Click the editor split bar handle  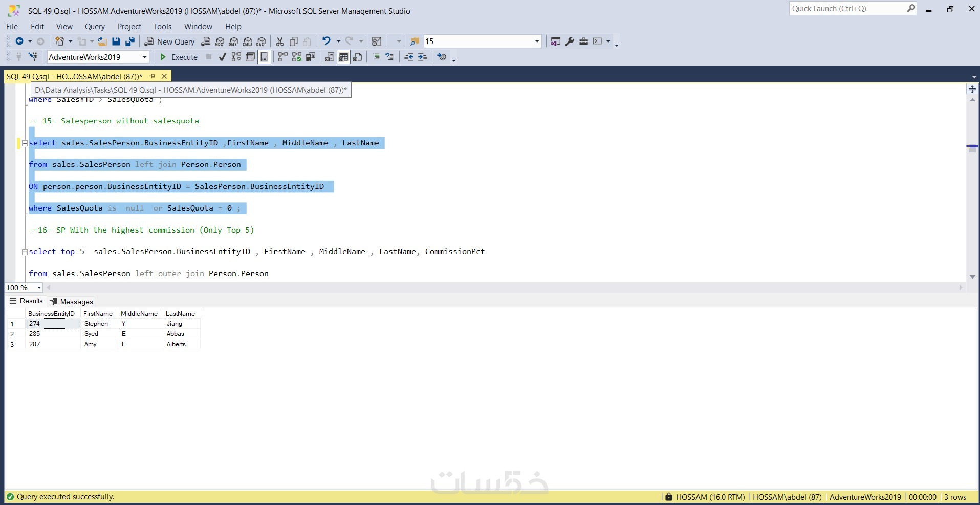(x=972, y=90)
